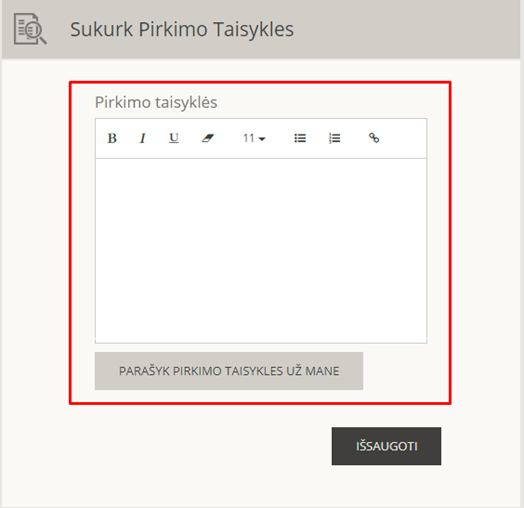
Task: Underline text using the U icon
Action: [174, 138]
